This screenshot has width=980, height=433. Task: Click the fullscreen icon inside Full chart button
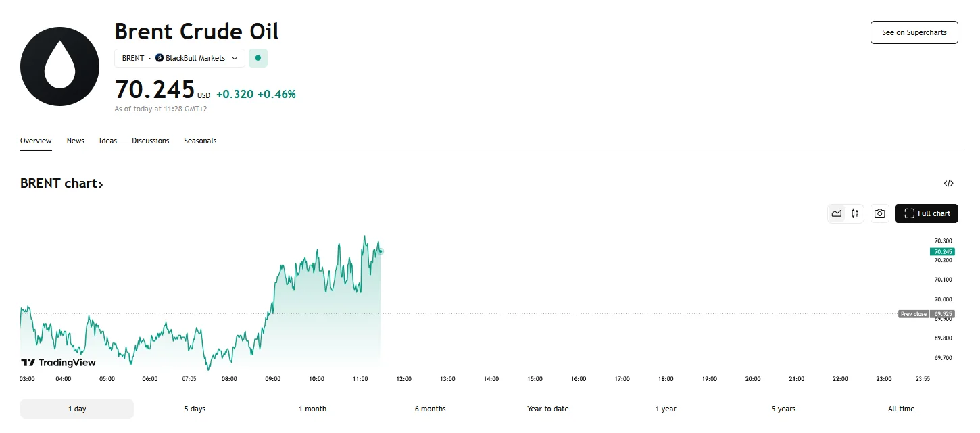tap(910, 213)
